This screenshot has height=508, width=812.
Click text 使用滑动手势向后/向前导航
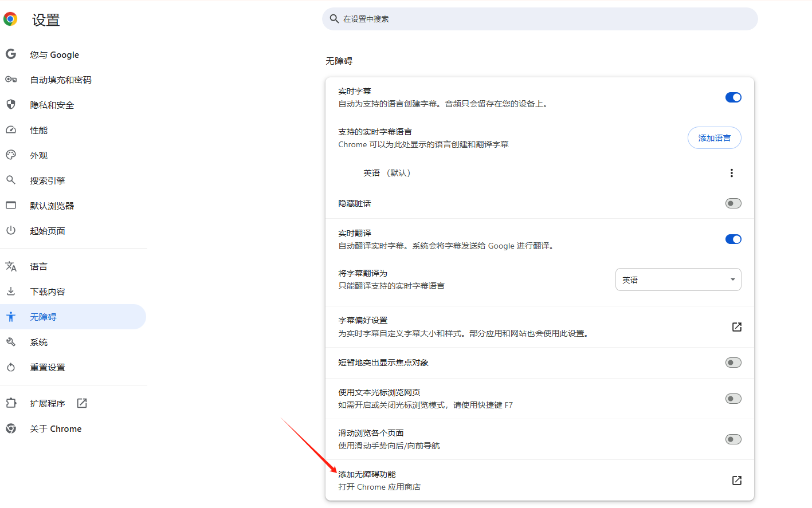[x=389, y=446]
